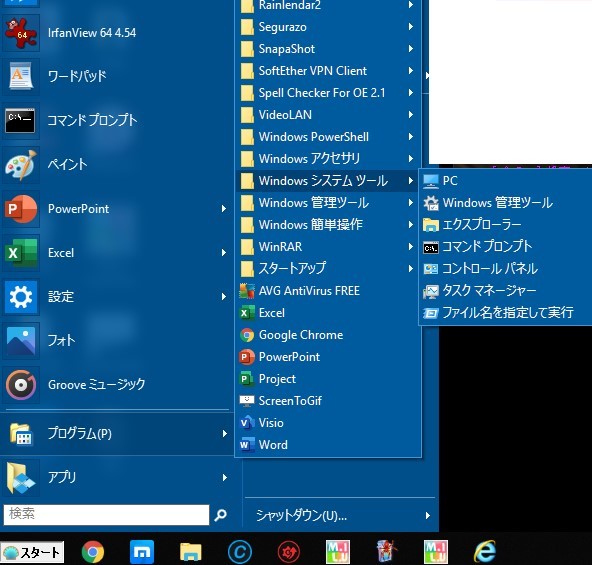Expand 設定 submenu arrow
Screen dimensions: 592x565
[224, 296]
